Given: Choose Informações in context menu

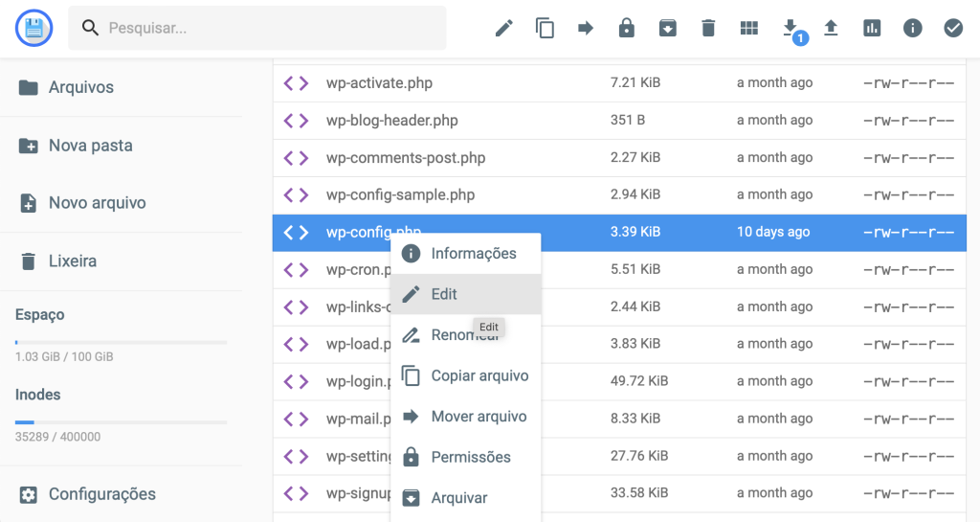Looking at the screenshot, I should (466, 254).
